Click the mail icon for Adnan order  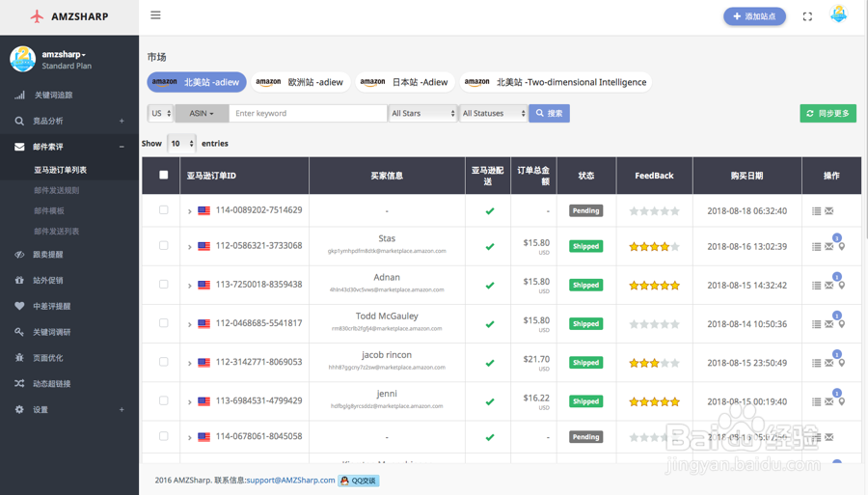829,286
